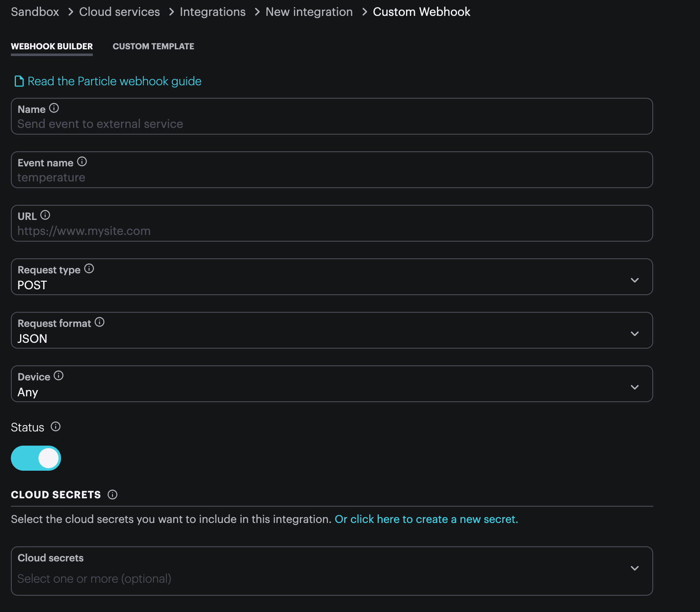Switch to the Webhook Builder tab

pos(52,46)
